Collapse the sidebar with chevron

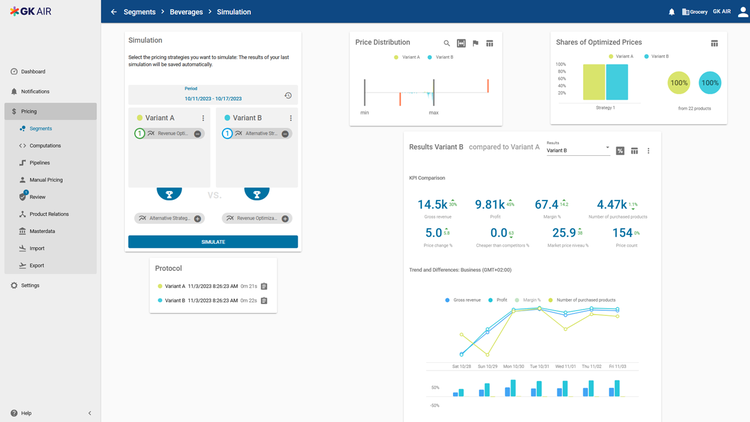pyautogui.click(x=90, y=413)
